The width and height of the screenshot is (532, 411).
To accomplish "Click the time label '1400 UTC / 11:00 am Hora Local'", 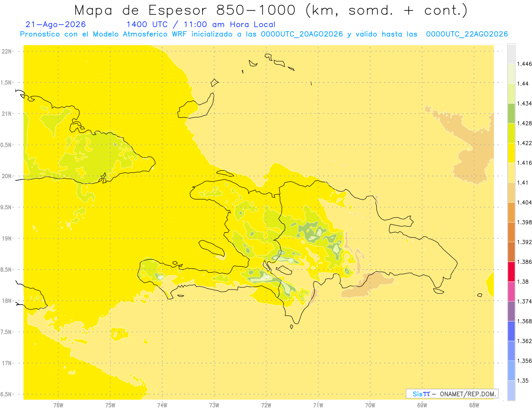I will tap(201, 25).
